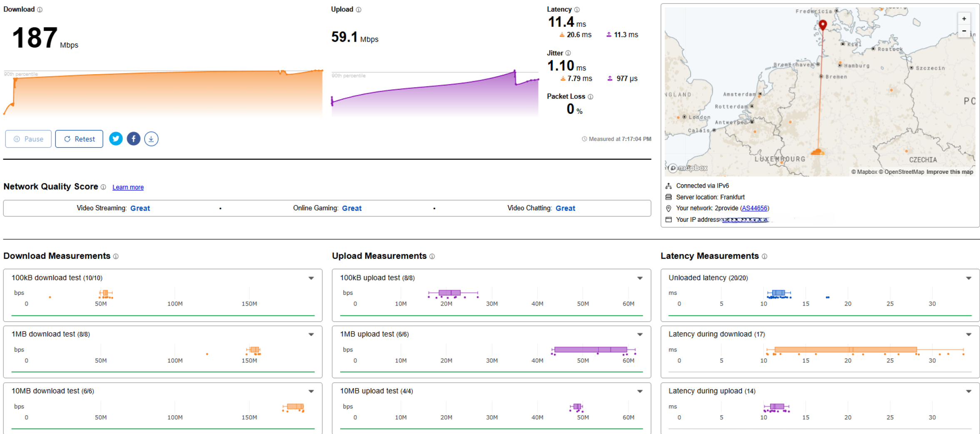Click the info icon next to Upload
Image resolution: width=980 pixels, height=434 pixels.
point(359,10)
